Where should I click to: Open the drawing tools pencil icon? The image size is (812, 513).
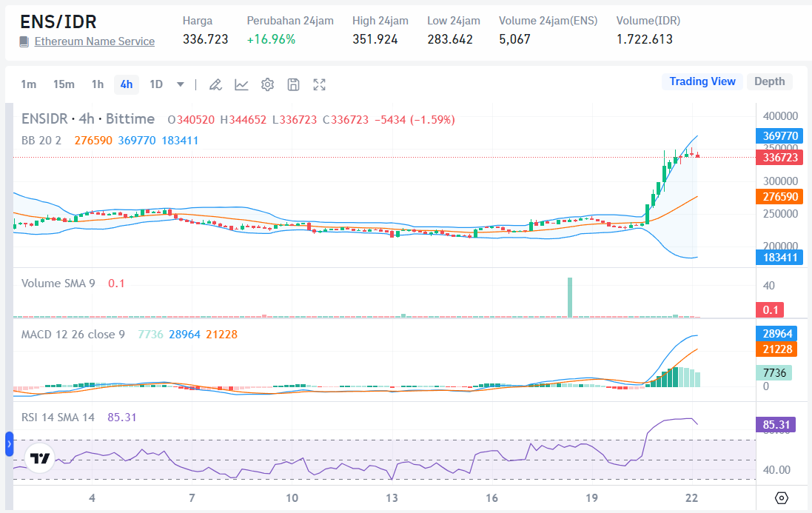[x=215, y=84]
